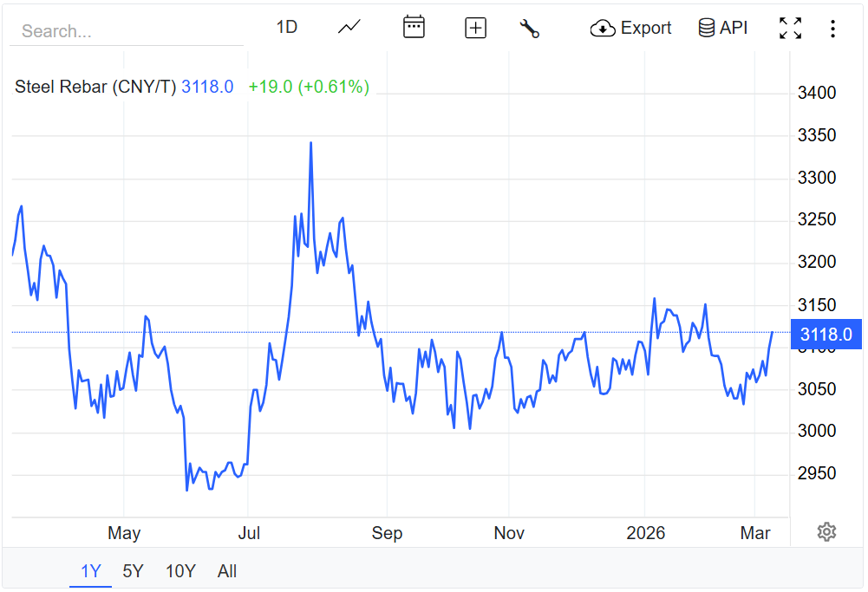Image resolution: width=868 pixels, height=592 pixels.
Task: Click the API text link
Action: [x=734, y=28]
